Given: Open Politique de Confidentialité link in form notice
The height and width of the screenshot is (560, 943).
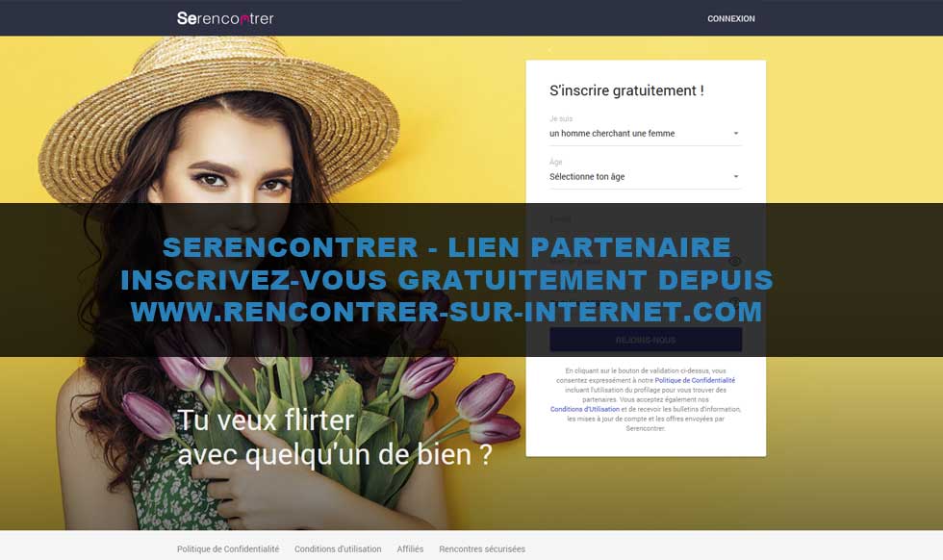Looking at the screenshot, I should [695, 380].
